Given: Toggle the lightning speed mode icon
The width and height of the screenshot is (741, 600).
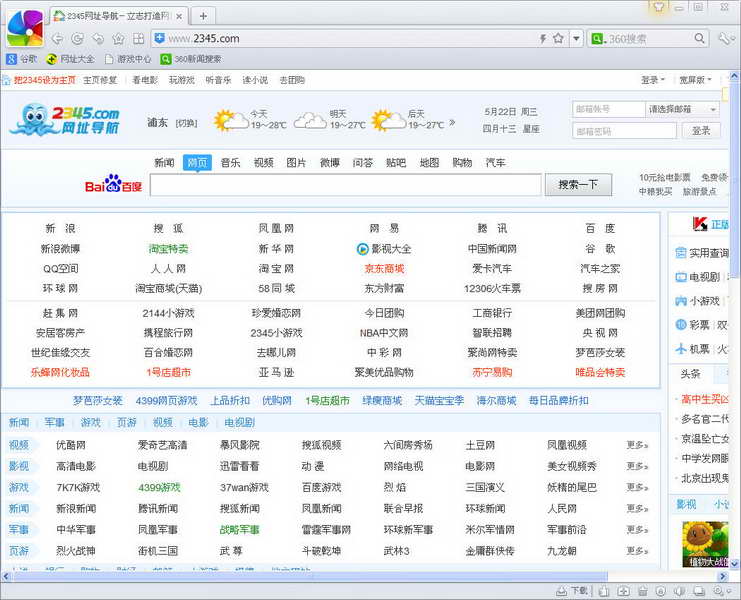Looking at the screenshot, I should [x=543, y=39].
